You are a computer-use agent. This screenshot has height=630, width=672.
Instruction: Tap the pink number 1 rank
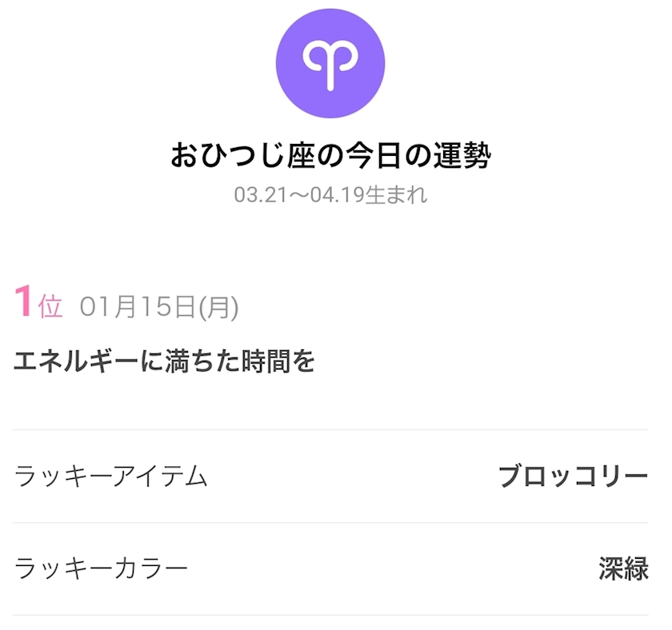[23, 301]
